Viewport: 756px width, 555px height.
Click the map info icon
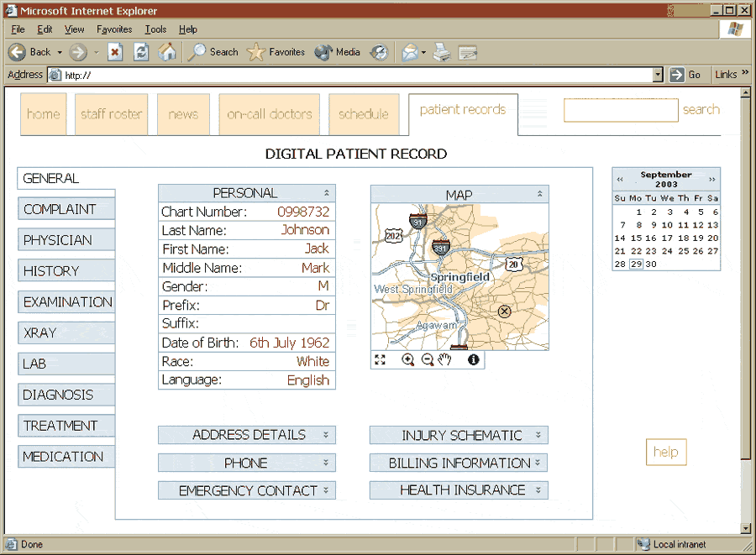point(474,359)
